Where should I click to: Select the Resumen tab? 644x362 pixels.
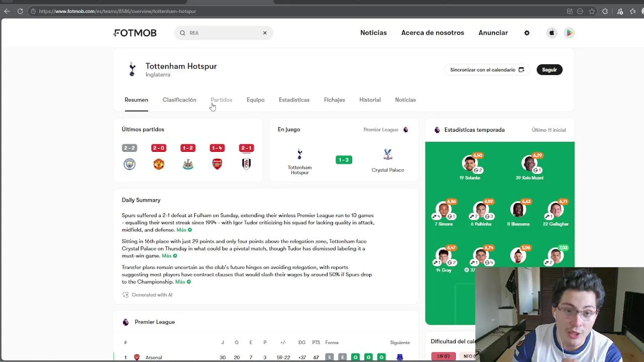pos(136,100)
